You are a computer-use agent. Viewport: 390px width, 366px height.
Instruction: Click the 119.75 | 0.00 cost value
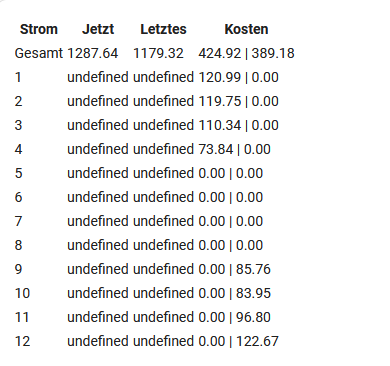click(x=238, y=101)
